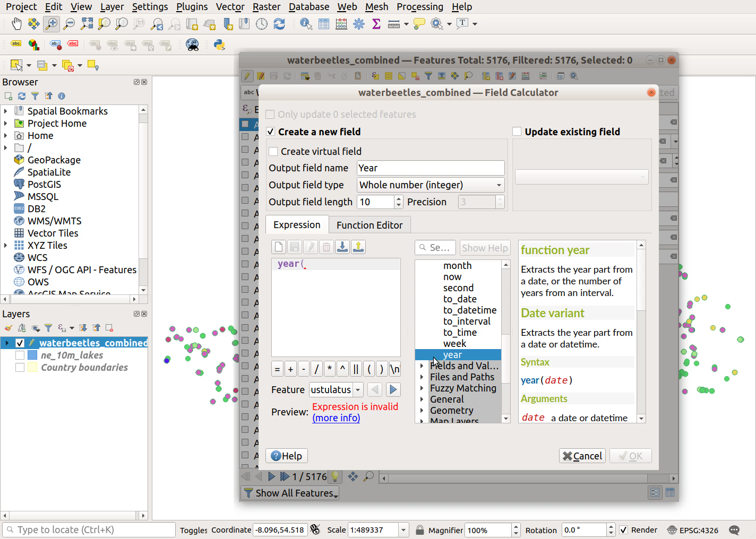Insert the concatenate || operator button
756x539 pixels.
point(356,369)
